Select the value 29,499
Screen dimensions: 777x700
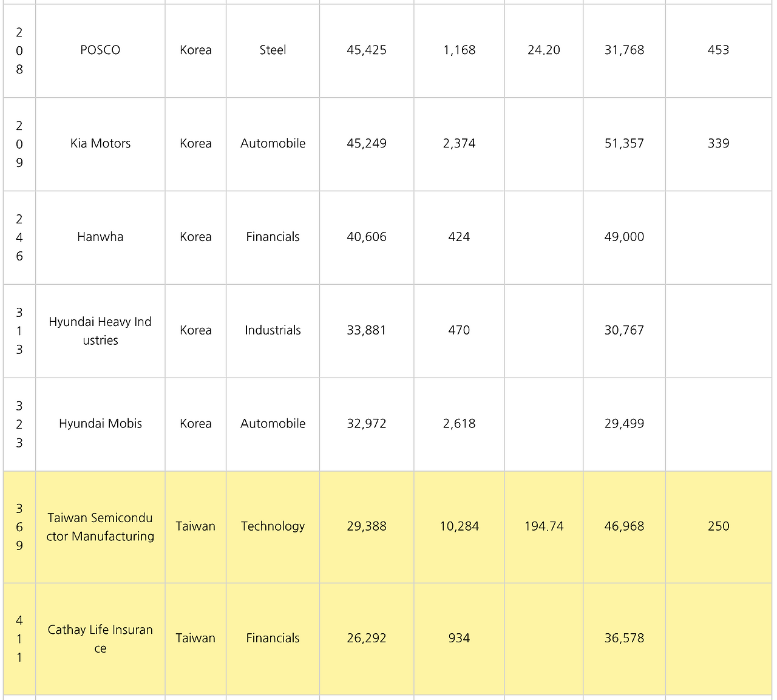click(624, 424)
